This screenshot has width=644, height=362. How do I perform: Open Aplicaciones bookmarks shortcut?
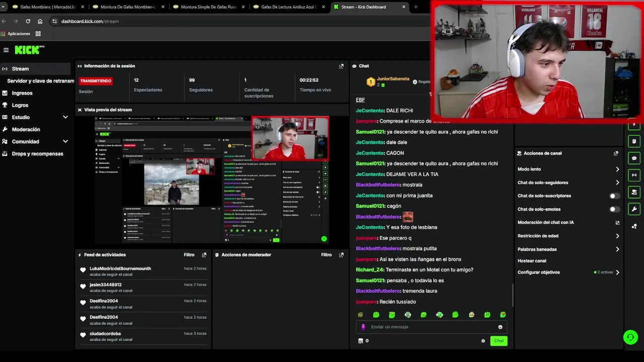coord(16,34)
